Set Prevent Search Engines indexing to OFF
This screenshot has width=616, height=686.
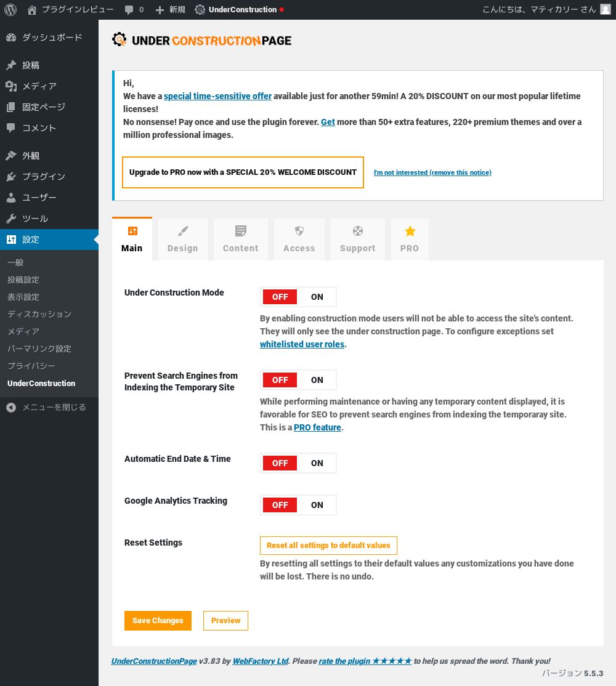(280, 380)
